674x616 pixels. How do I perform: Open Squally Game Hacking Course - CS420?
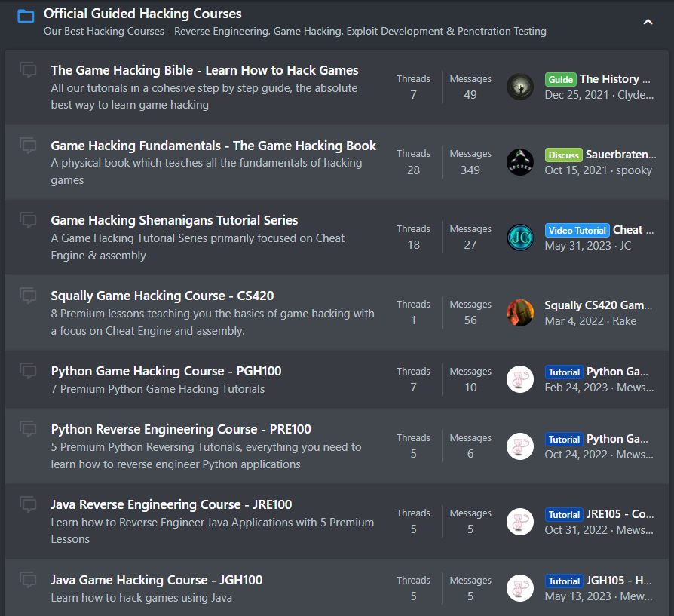[x=163, y=296]
